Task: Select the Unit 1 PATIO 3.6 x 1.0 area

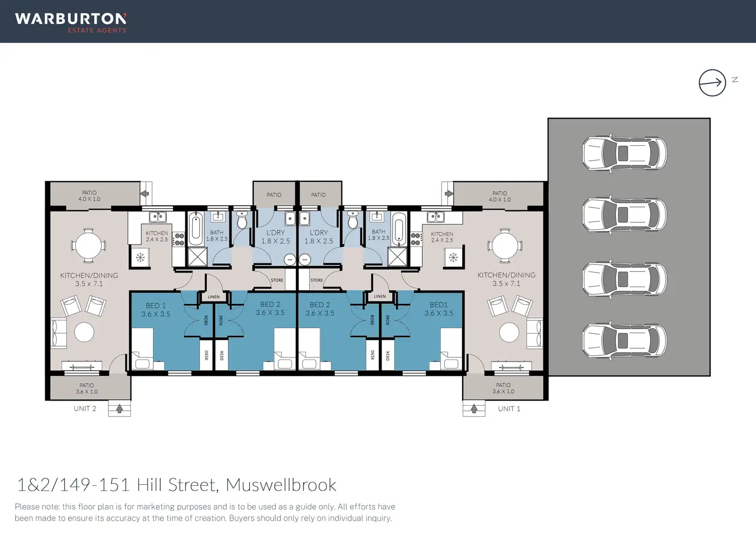Action: 503,388
